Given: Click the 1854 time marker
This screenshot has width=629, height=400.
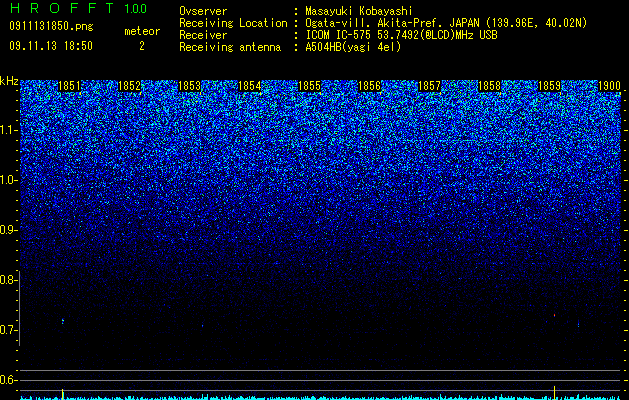Looking at the screenshot, I should pyautogui.click(x=250, y=86).
